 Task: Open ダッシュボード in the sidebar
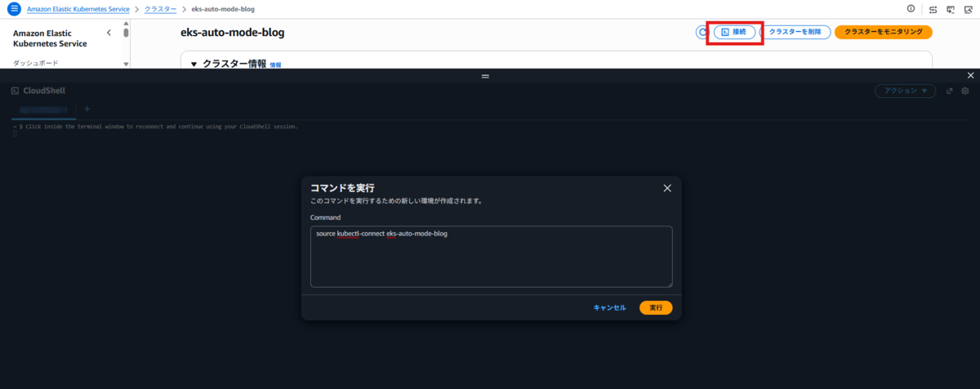(x=35, y=63)
